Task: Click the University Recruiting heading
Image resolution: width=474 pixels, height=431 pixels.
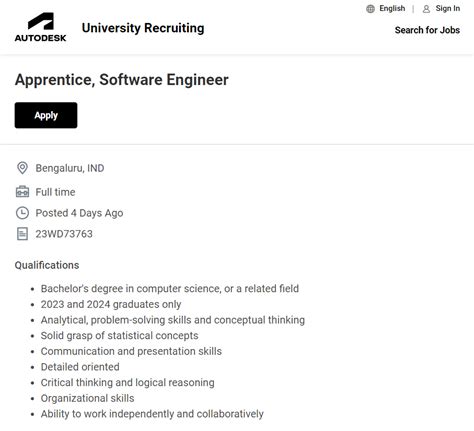Action: click(x=143, y=28)
